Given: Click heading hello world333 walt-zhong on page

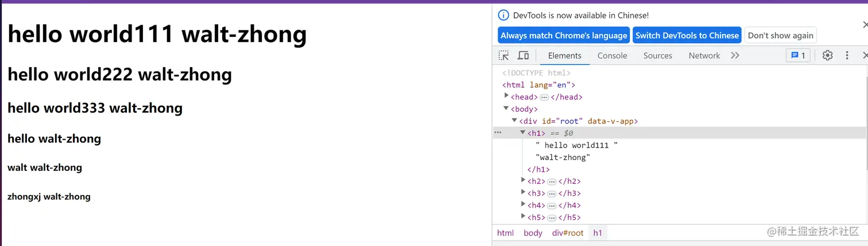Looking at the screenshot, I should 95,108.
